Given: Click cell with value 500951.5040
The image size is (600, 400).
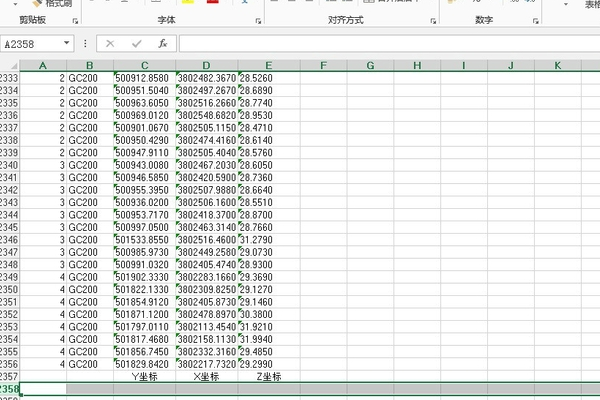Looking at the screenshot, I should [145, 90].
